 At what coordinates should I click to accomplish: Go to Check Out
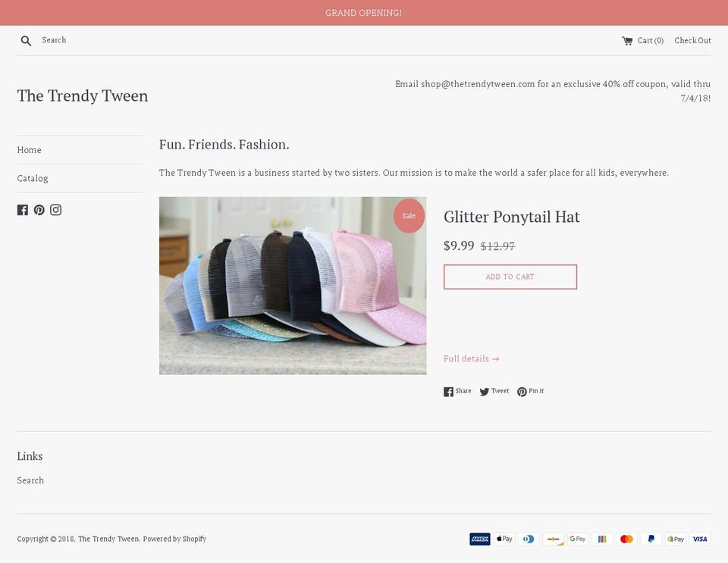pyautogui.click(x=692, y=41)
